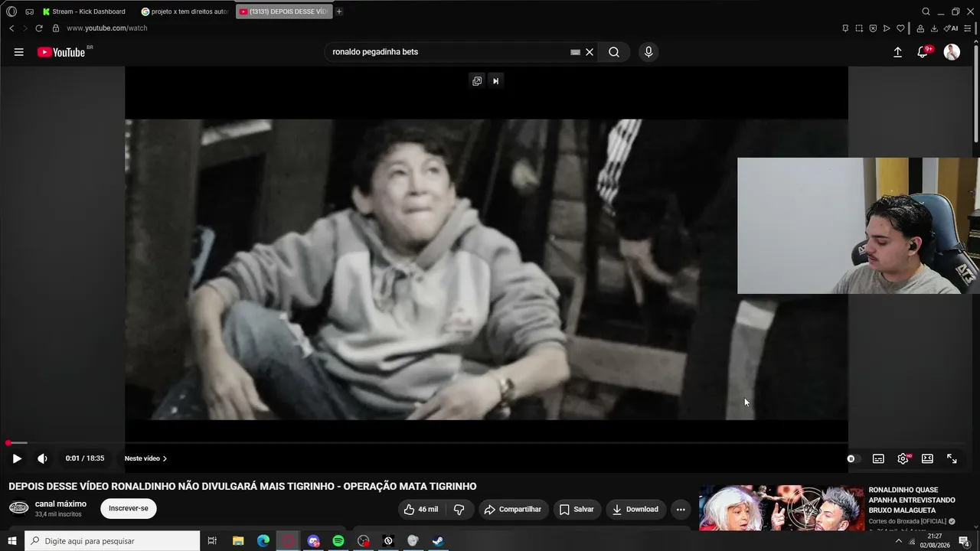Screen dimensions: 980x551
Task: Submit the YouTube search
Action: point(614,52)
